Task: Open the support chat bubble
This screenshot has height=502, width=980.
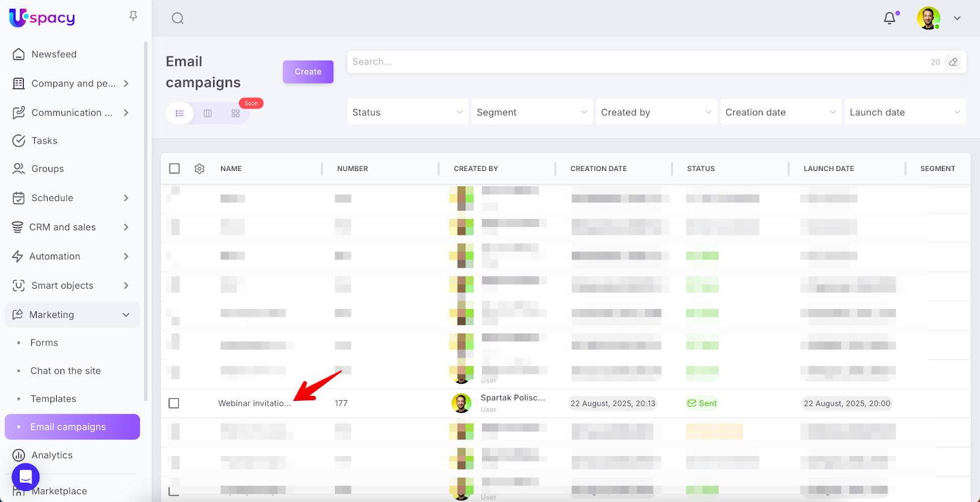Action: [x=26, y=476]
